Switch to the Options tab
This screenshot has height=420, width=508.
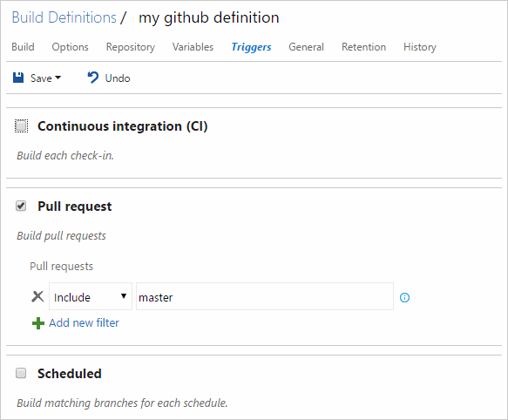tap(70, 47)
